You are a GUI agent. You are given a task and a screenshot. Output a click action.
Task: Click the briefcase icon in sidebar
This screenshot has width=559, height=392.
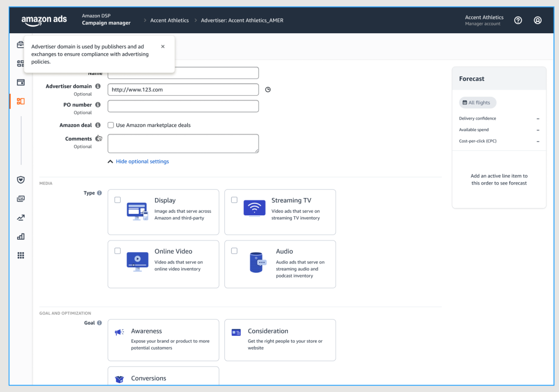[21, 45]
